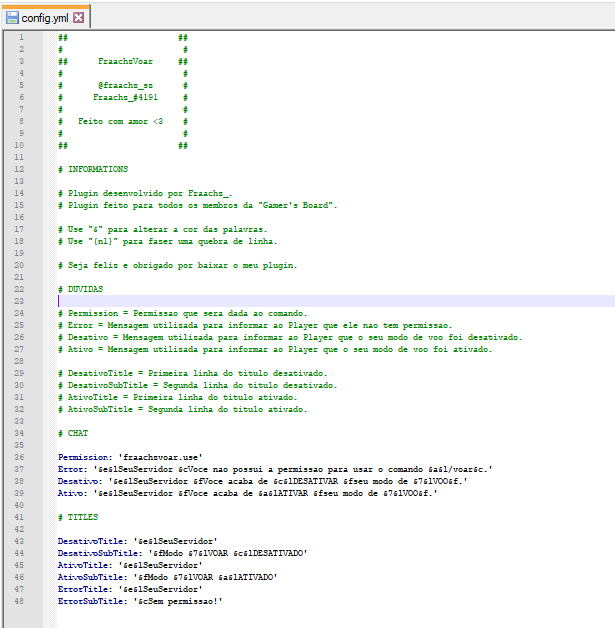Image resolution: width=615 pixels, height=628 pixels.
Task: Click line number 36 in the gutter
Action: coord(19,457)
